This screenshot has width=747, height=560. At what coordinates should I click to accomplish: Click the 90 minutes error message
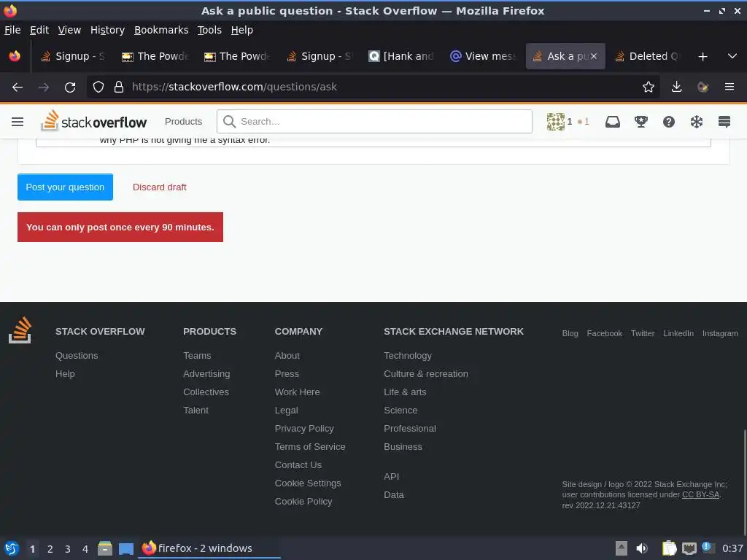click(120, 227)
